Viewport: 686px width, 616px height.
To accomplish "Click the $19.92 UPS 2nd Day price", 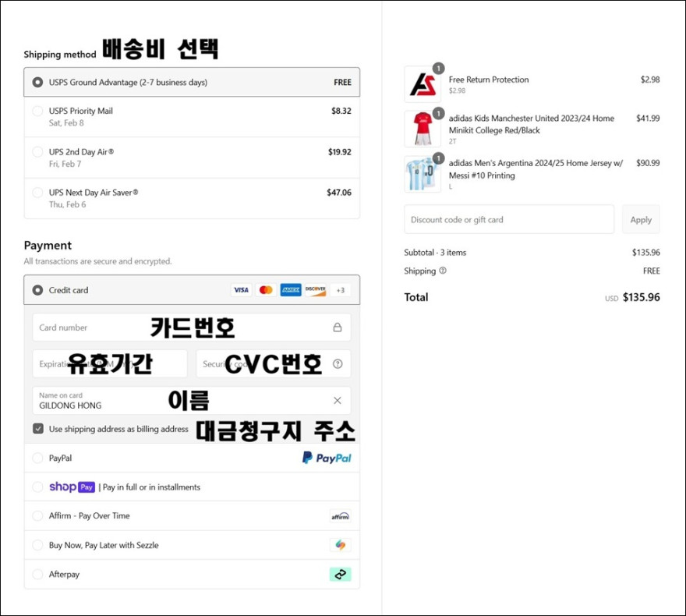I will click(x=340, y=152).
